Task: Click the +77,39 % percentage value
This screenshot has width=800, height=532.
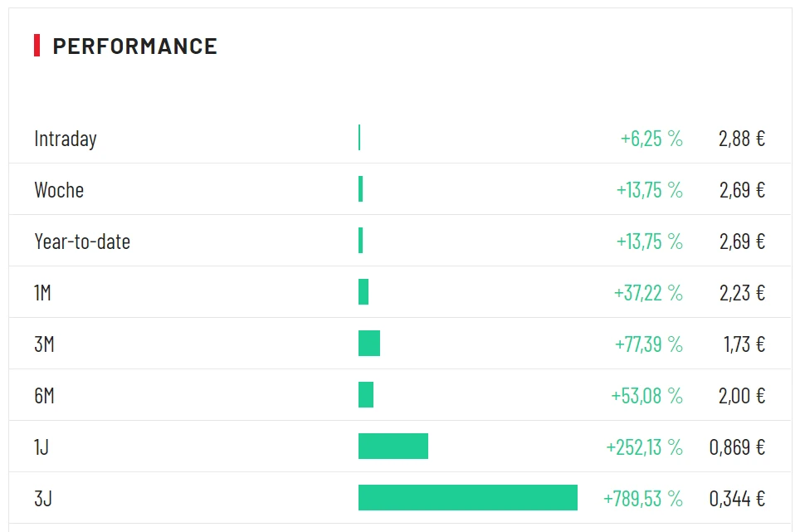Action: click(648, 344)
